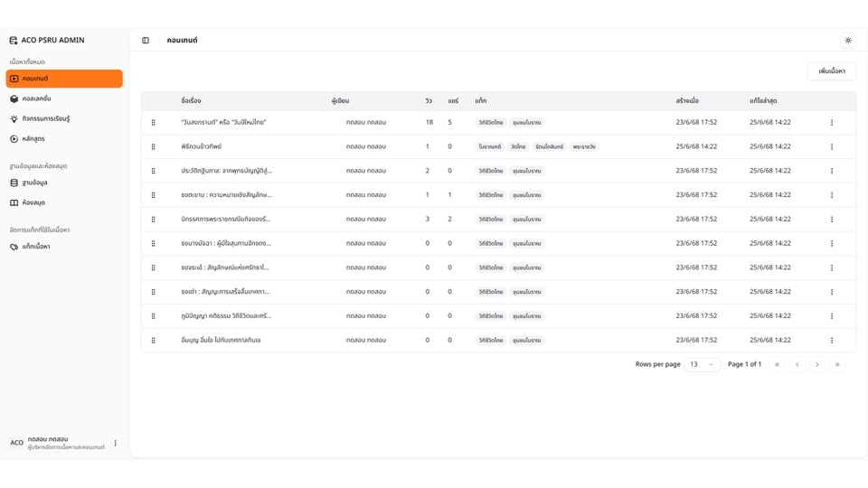Viewport: 868px width, 488px height.
Task: Switch theme using the sun icon
Action: coord(848,41)
